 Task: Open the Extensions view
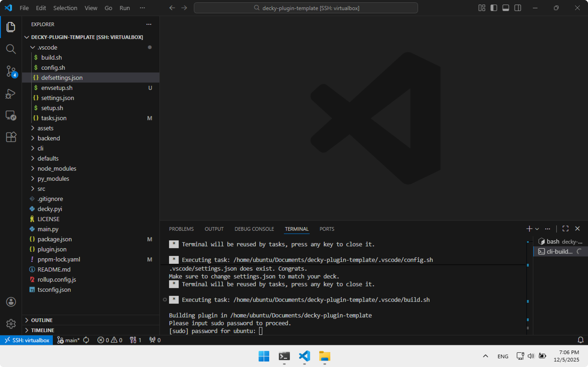tap(11, 137)
